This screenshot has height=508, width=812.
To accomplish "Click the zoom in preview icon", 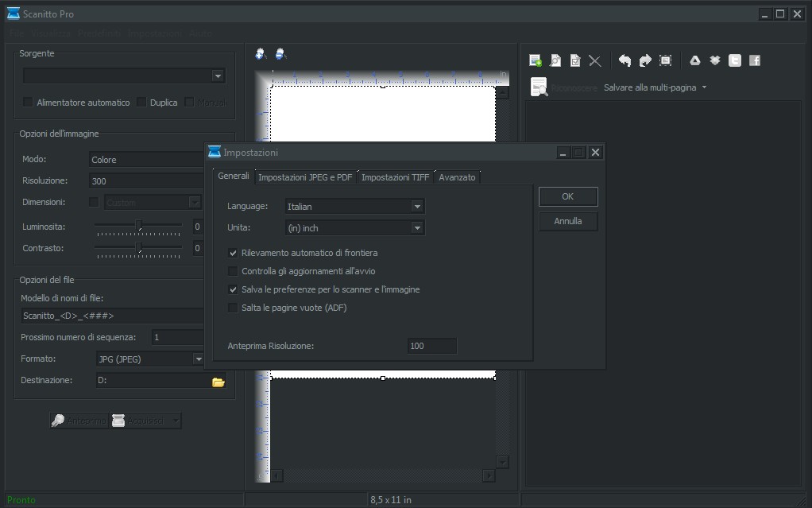I will tap(261, 53).
